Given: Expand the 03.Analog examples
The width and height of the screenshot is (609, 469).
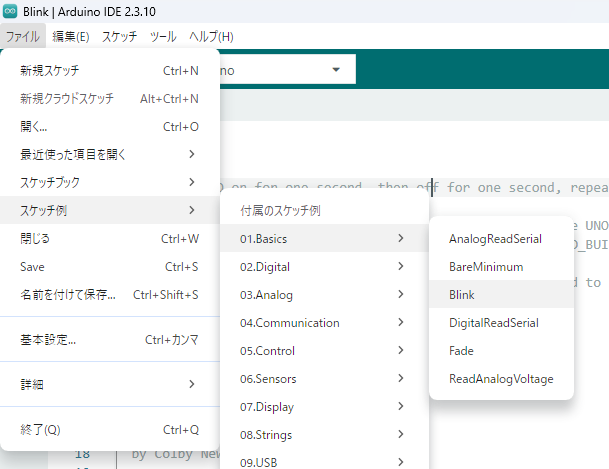Looking at the screenshot, I should click(324, 295).
